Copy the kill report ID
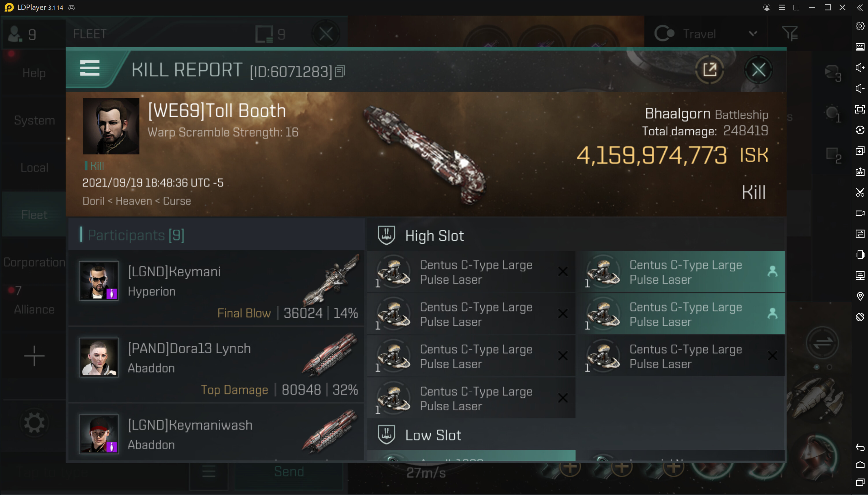 pyautogui.click(x=340, y=71)
